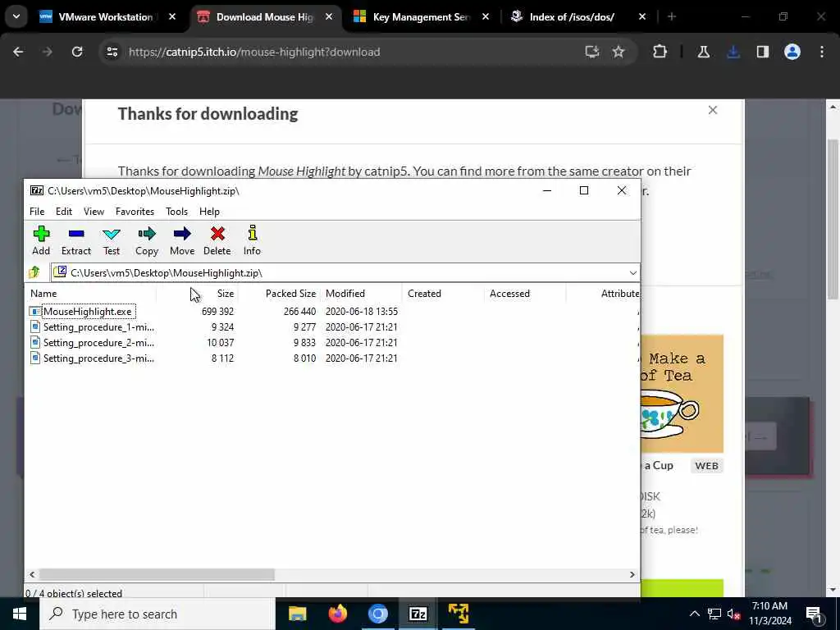The width and height of the screenshot is (840, 630).
Task: Sort by the Packed Size column header
Action: click(279, 294)
